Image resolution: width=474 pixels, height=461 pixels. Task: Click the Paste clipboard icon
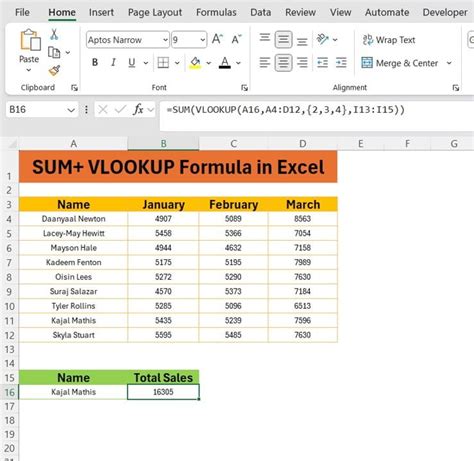pos(30,40)
